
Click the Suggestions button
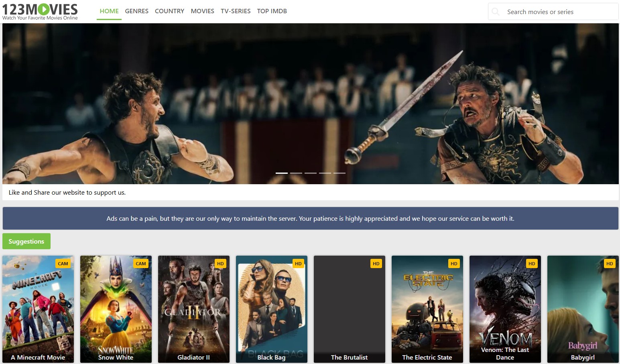click(26, 241)
